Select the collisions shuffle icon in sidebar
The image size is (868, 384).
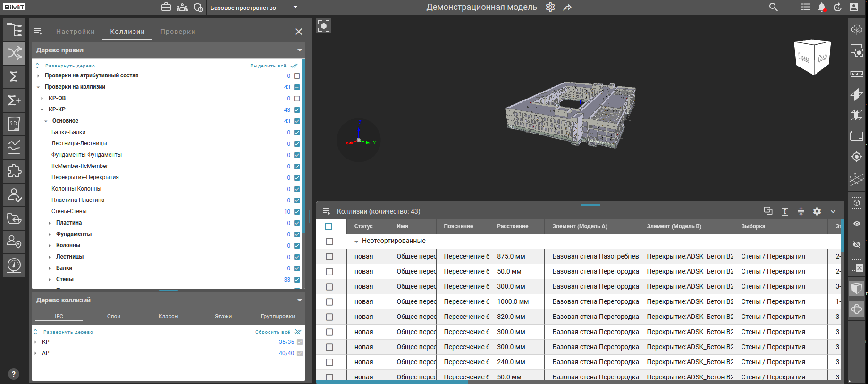(14, 53)
